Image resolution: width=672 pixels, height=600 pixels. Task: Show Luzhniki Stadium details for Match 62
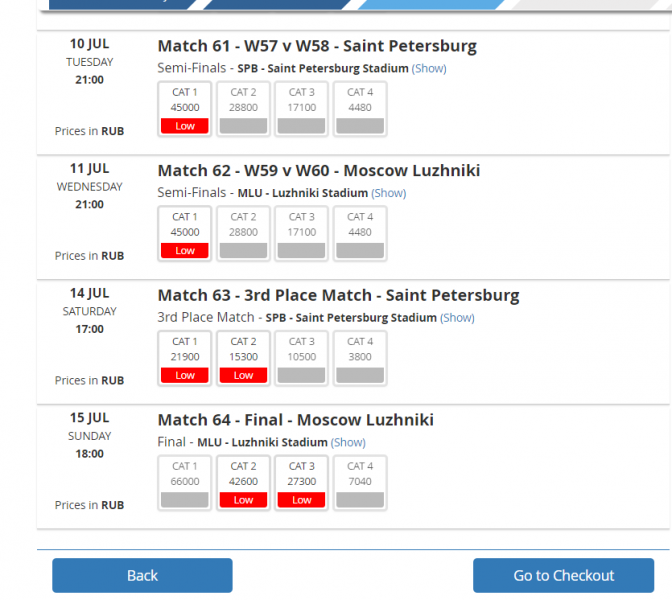click(x=389, y=193)
